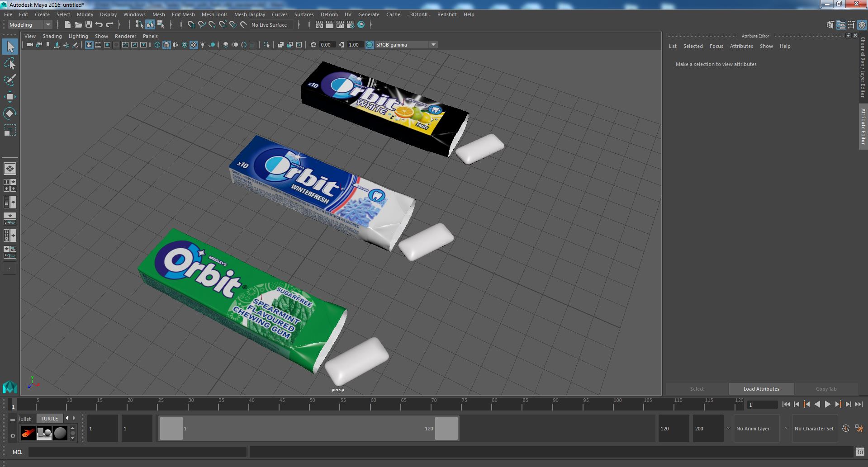This screenshot has height=467, width=868.
Task: Select by hierarchy mode icon
Action: (139, 24)
